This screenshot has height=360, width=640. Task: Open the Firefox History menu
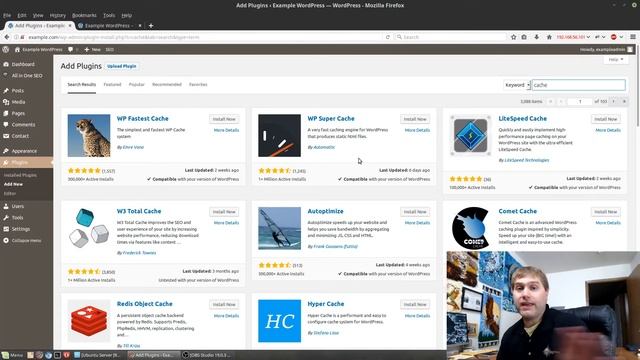tap(58, 15)
